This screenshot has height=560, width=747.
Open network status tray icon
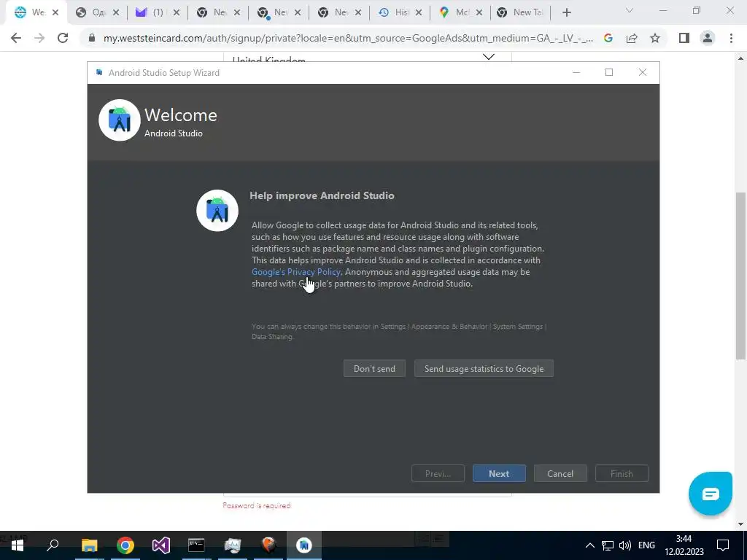pos(608,545)
